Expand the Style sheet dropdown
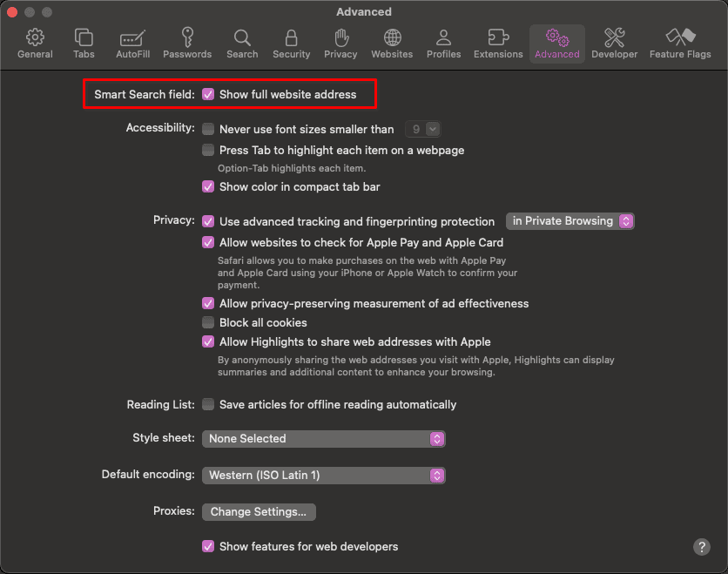 (x=323, y=439)
